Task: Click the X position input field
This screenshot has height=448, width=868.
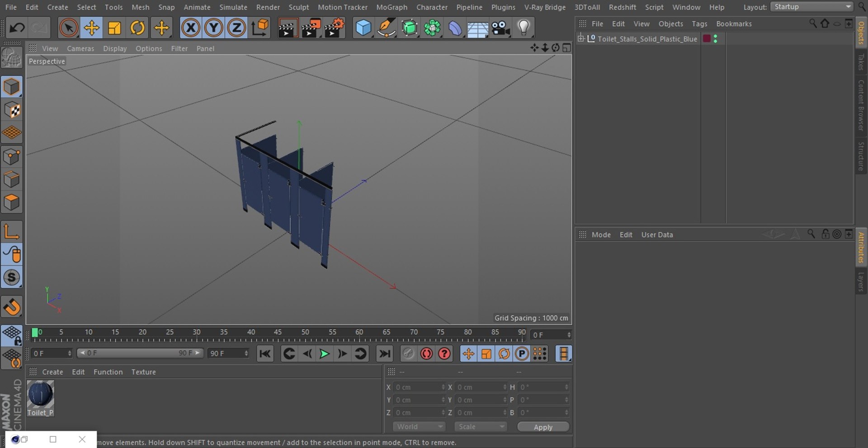Action: click(x=420, y=387)
